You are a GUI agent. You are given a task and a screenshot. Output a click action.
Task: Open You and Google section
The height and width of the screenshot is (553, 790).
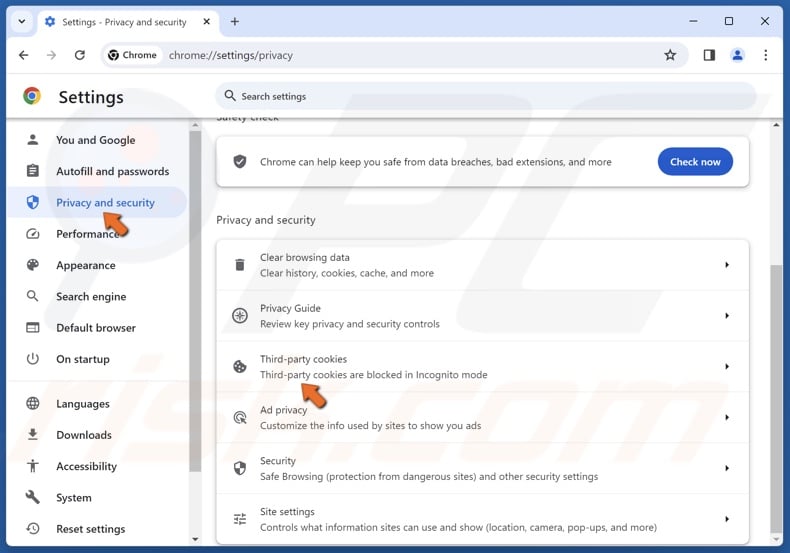pyautogui.click(x=98, y=140)
